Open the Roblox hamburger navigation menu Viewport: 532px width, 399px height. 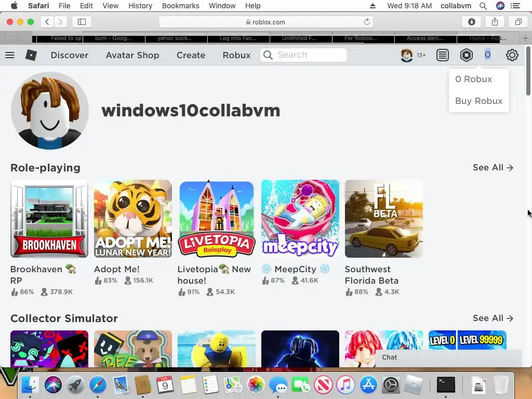coord(10,55)
